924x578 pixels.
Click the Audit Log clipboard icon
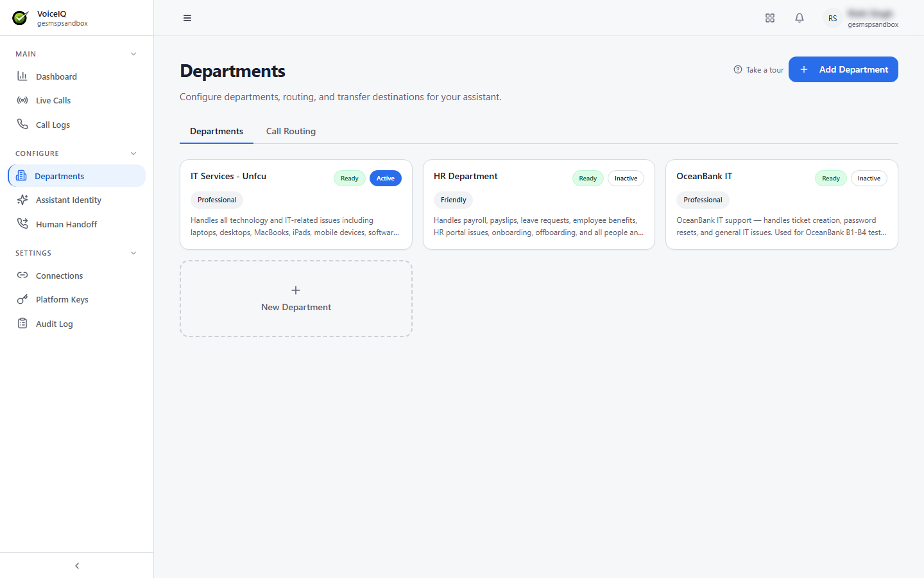pyautogui.click(x=22, y=324)
